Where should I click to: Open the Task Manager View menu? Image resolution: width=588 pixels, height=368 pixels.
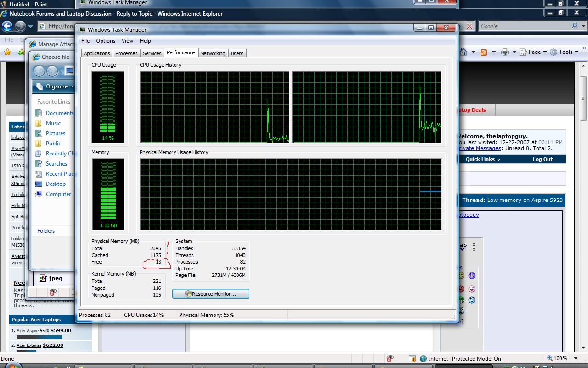127,41
